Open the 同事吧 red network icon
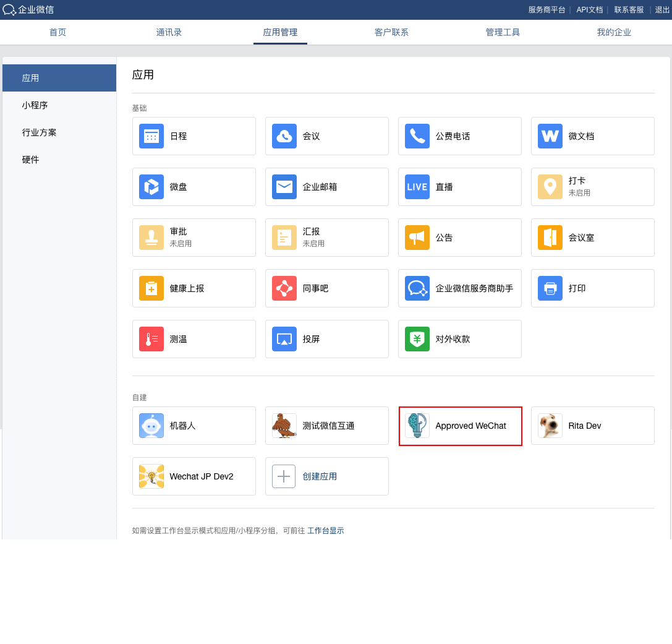The height and width of the screenshot is (644, 672). 284,288
